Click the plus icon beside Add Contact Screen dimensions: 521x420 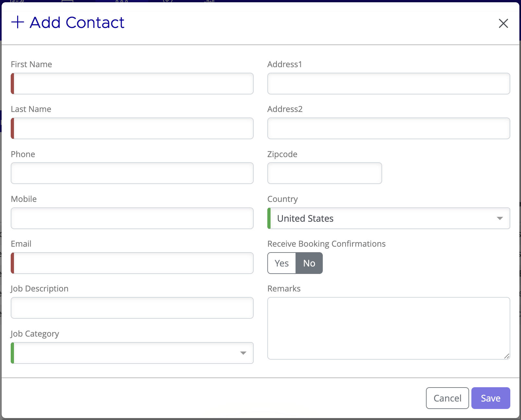pyautogui.click(x=18, y=22)
